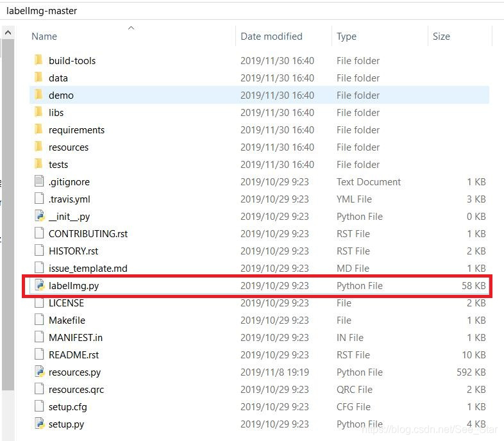Click the HISTORY.rst file icon
Viewport: 504px width, 441px height.
[x=39, y=251]
